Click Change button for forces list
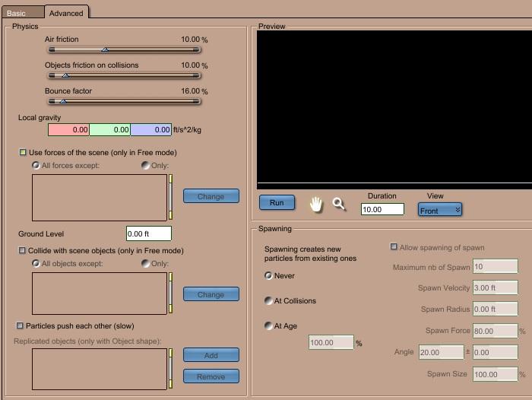Image resolution: width=532 pixels, height=400 pixels. [211, 196]
